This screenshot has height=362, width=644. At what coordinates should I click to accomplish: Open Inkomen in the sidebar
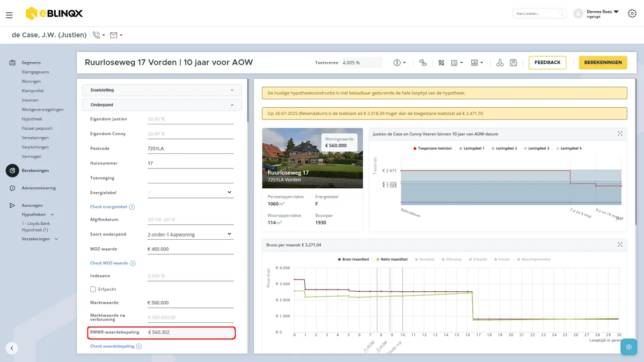point(30,100)
